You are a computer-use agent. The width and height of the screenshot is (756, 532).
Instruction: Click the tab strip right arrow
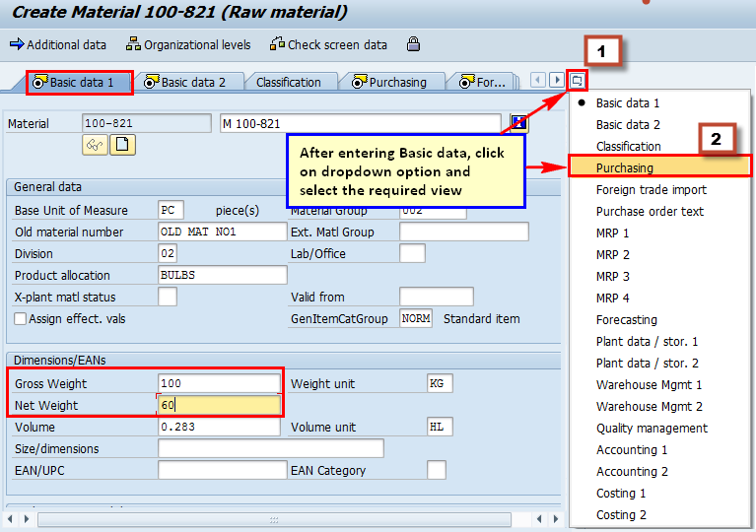557,80
